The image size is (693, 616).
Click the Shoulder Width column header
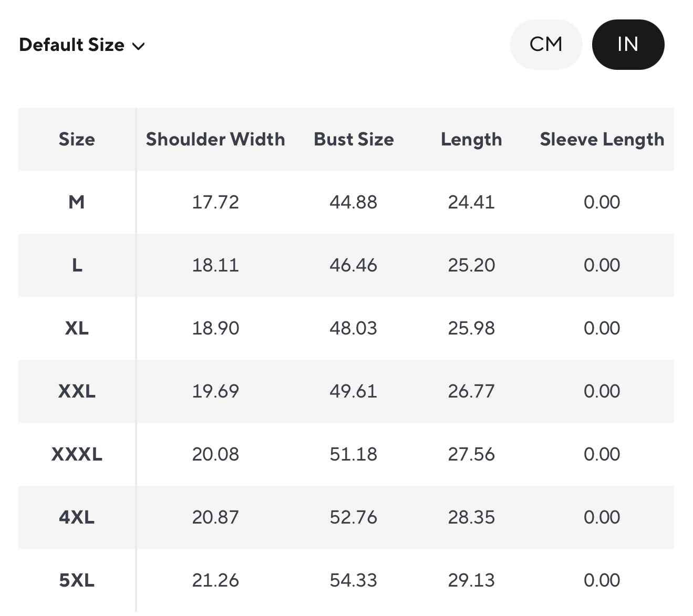(x=215, y=139)
